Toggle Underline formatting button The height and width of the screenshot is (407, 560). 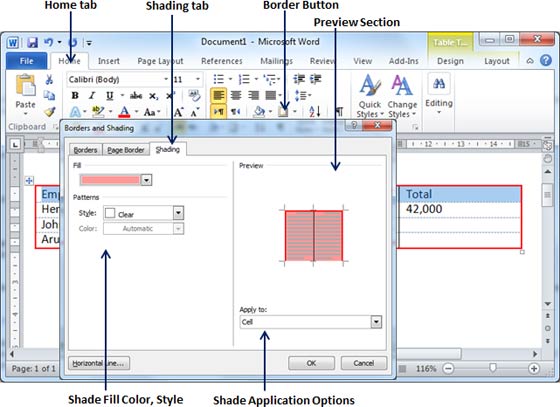tap(109, 96)
